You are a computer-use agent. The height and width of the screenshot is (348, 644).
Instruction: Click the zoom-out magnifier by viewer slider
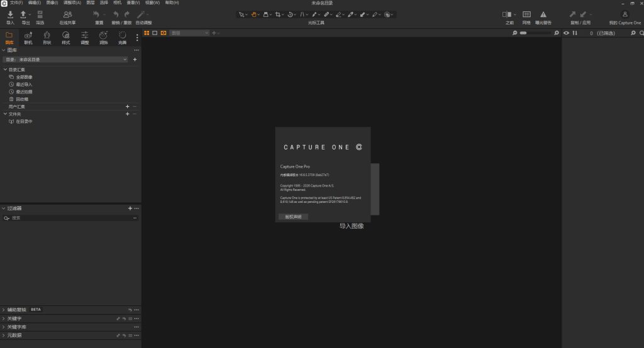pos(514,33)
